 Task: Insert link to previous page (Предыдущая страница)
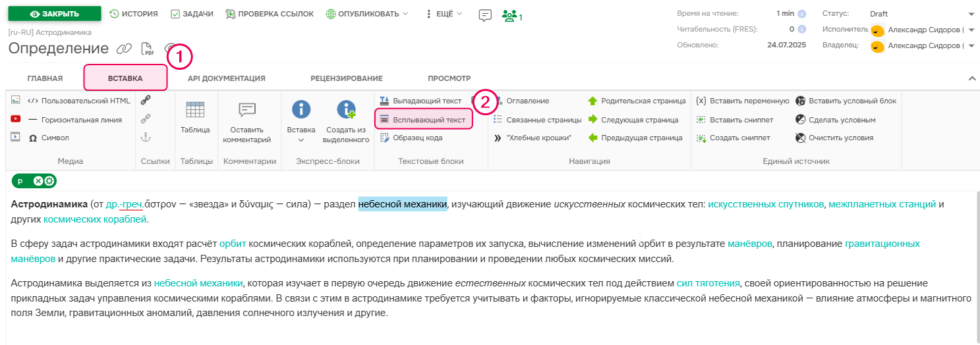tap(635, 138)
